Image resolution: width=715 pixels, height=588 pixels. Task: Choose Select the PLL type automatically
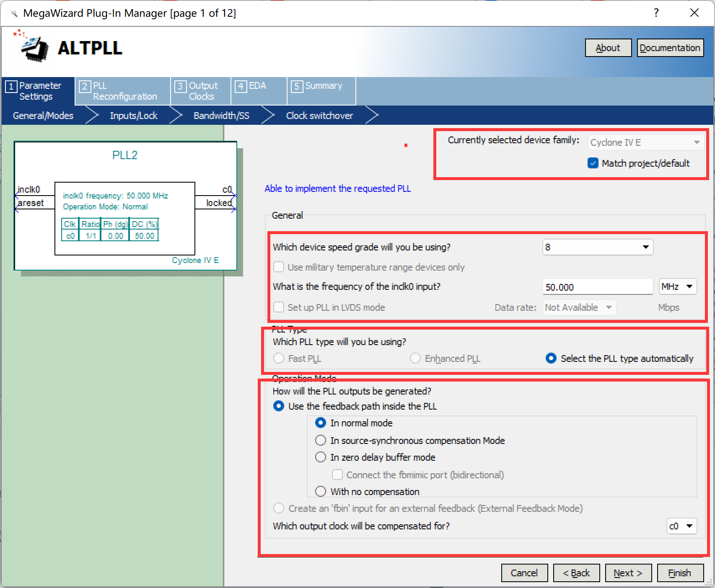pyautogui.click(x=551, y=358)
